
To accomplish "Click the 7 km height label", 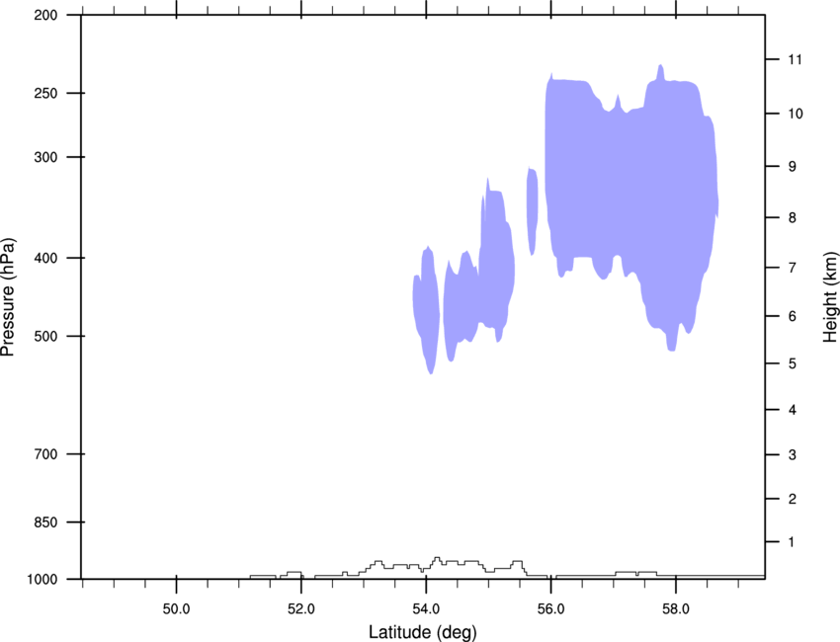I will click(x=793, y=268).
